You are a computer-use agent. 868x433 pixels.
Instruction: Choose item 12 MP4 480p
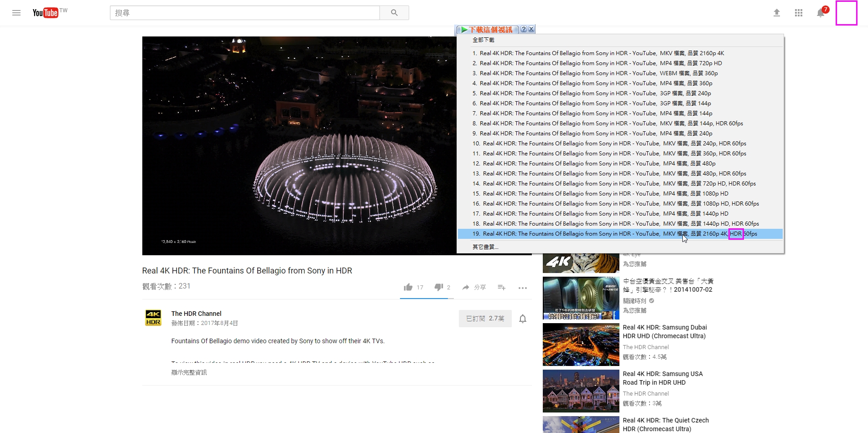620,164
